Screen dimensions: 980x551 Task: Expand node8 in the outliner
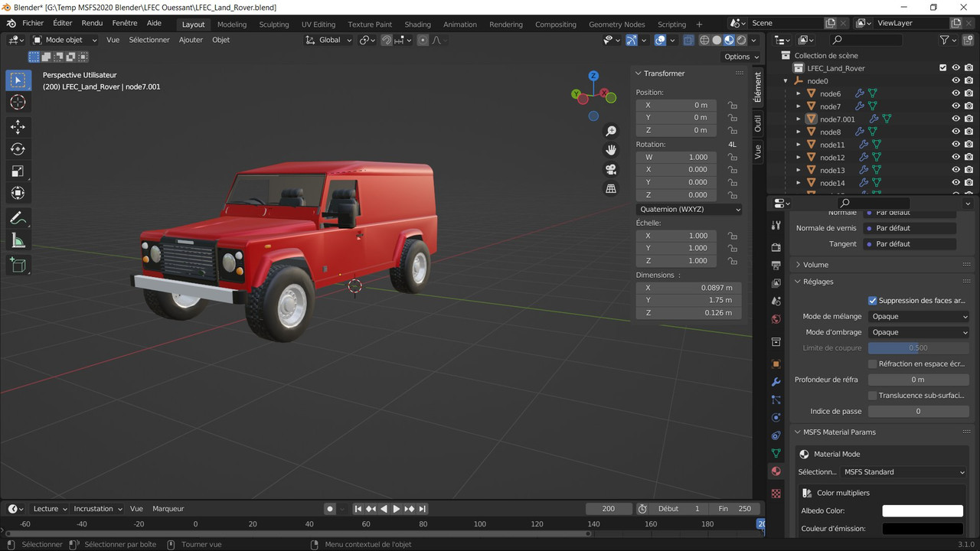tap(799, 132)
